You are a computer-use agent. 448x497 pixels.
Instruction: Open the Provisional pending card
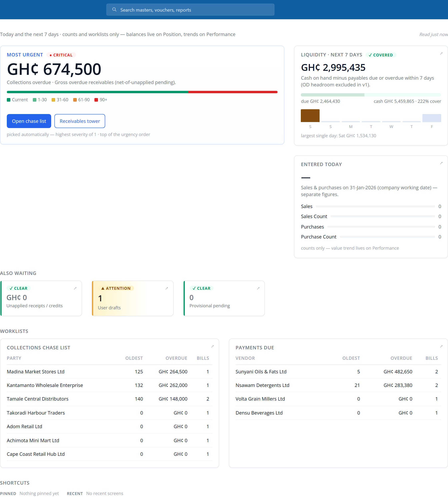pyautogui.click(x=224, y=298)
